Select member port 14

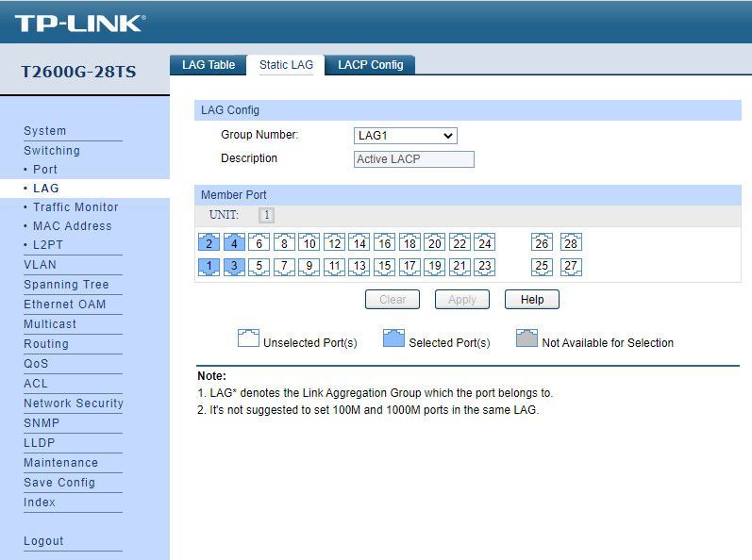pos(359,242)
